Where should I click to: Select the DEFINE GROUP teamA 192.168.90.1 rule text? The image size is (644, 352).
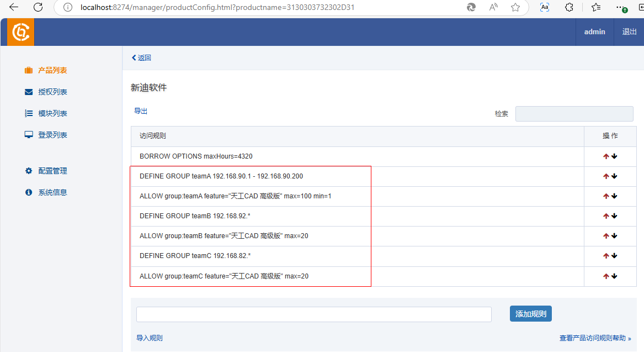[221, 176]
